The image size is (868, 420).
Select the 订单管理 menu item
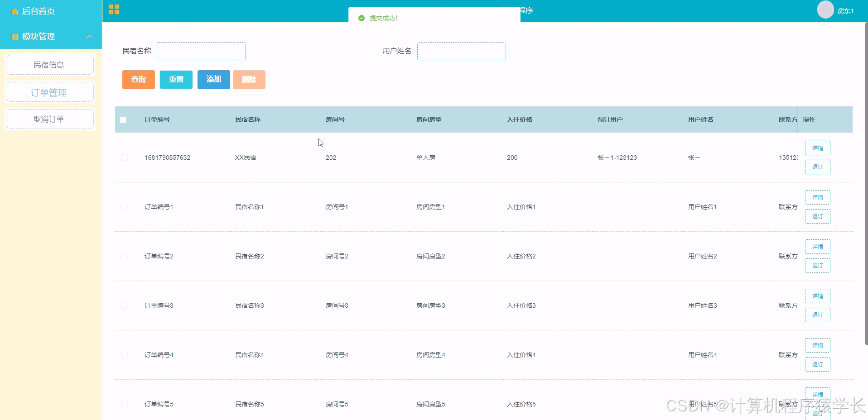[49, 92]
